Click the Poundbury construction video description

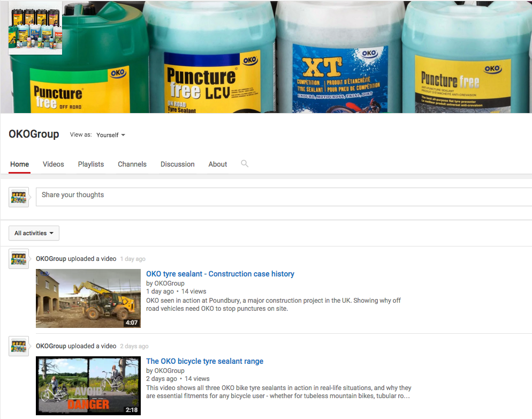273,304
